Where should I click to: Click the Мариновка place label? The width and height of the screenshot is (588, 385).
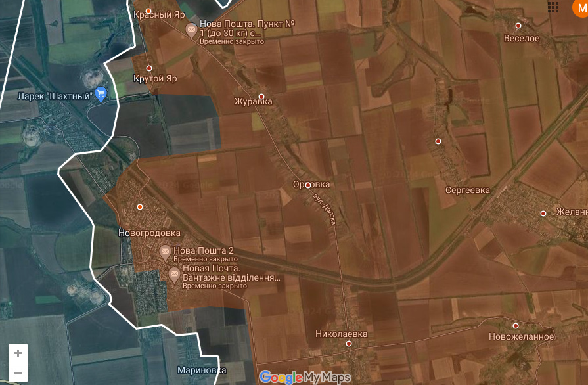coord(202,370)
